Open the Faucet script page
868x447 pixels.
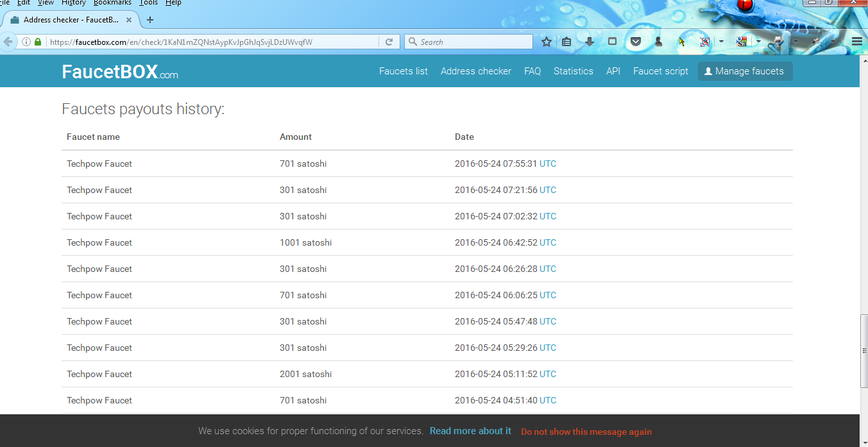pyautogui.click(x=661, y=71)
